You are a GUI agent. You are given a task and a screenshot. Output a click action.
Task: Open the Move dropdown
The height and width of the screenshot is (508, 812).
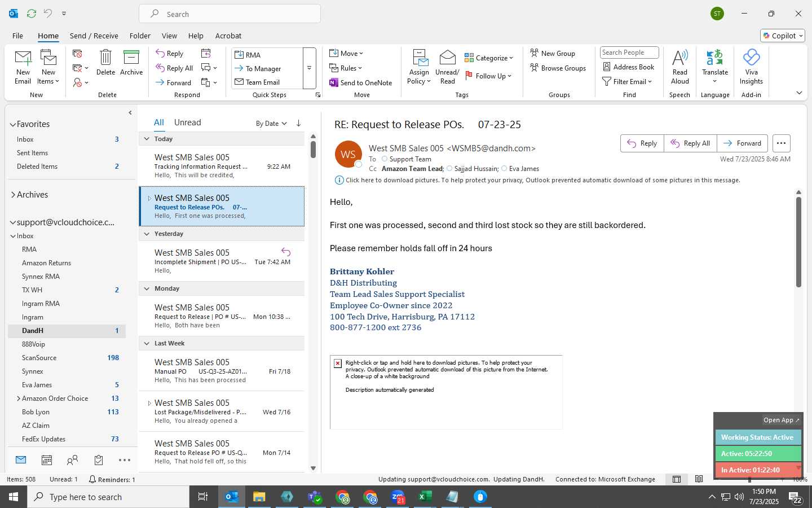(x=346, y=53)
